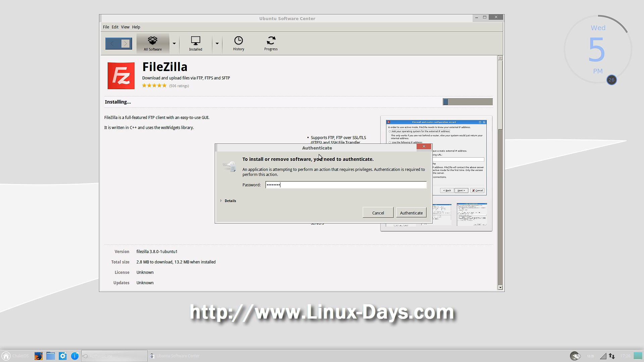Click the keys icon in Authenticate dialog
This screenshot has height=362, width=644.
tap(230, 166)
